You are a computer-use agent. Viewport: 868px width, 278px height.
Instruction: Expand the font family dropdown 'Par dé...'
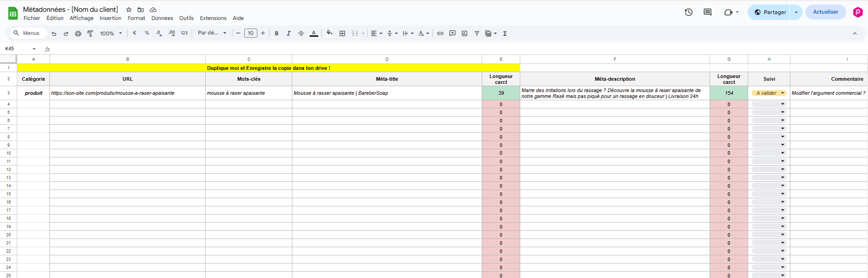[212, 33]
